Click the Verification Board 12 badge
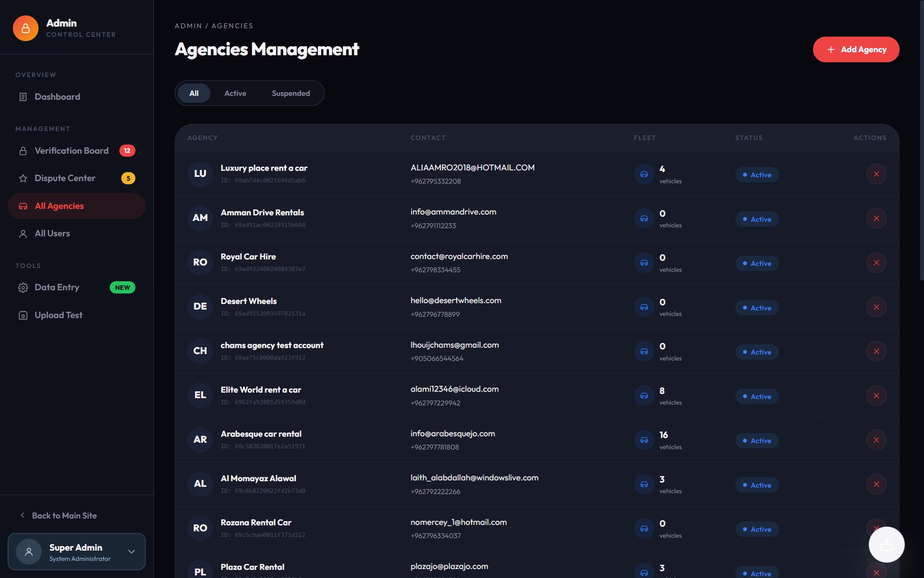 [x=127, y=151]
